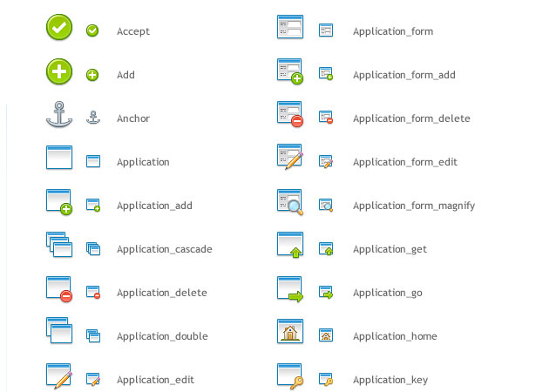Pick the large Application_form_delete icon
The height and width of the screenshot is (392, 536).
(290, 114)
